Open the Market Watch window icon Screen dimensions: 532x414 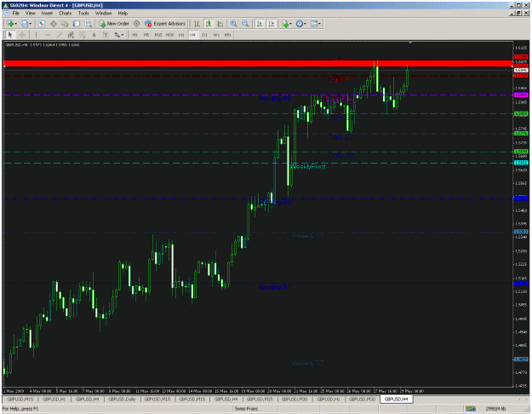(42, 24)
